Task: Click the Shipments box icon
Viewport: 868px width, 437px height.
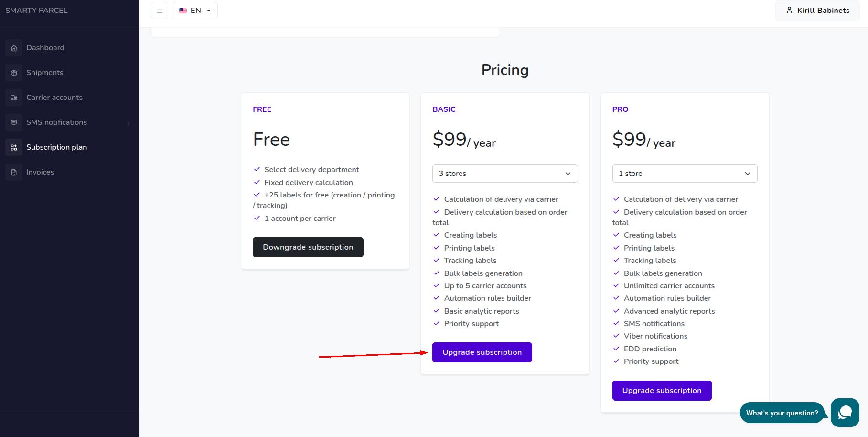Action: pos(14,73)
